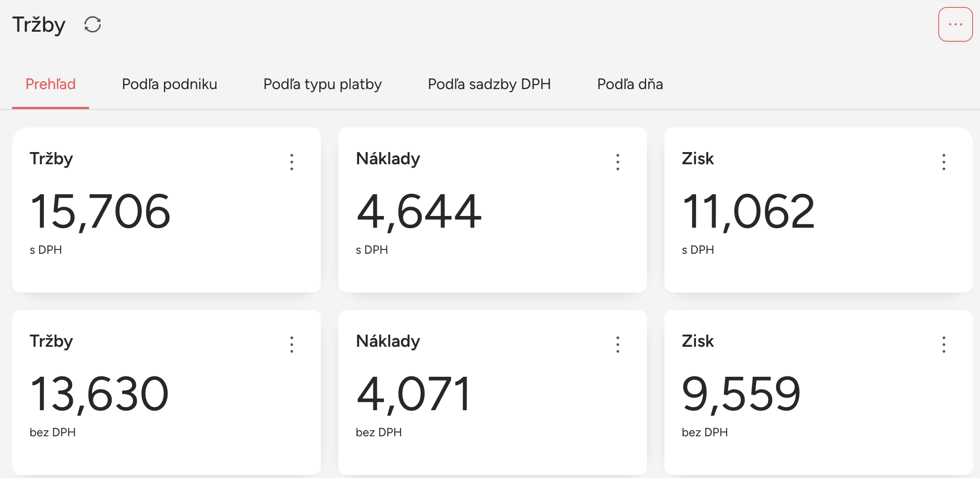Click the 4,071 costs without VAT value
The width and height of the screenshot is (980, 478).
click(x=413, y=394)
